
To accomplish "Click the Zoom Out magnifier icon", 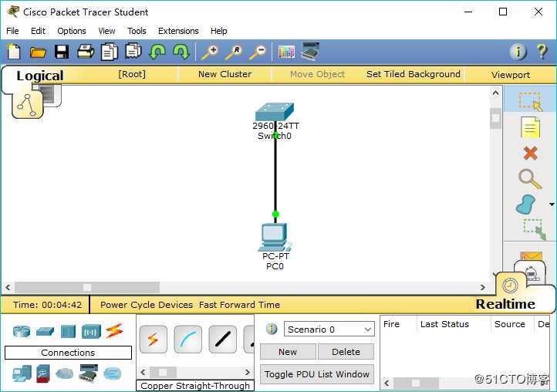I will 258,52.
